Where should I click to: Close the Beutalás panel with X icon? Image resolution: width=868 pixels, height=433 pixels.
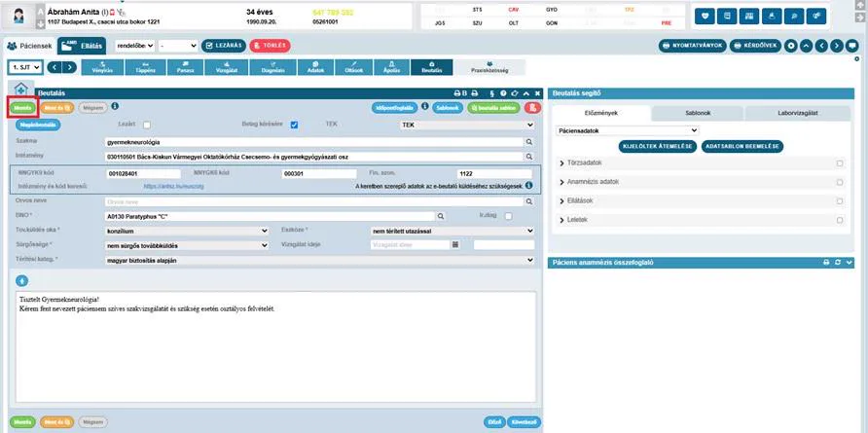537,93
